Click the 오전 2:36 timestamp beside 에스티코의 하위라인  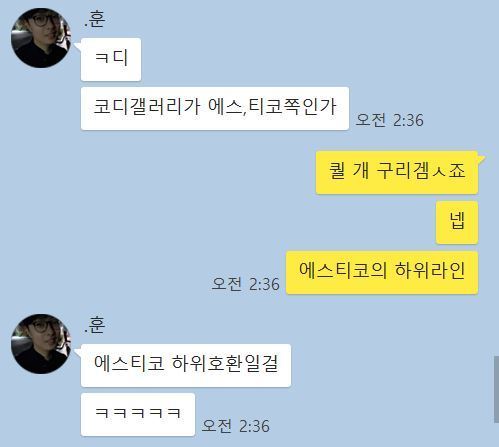click(x=245, y=284)
